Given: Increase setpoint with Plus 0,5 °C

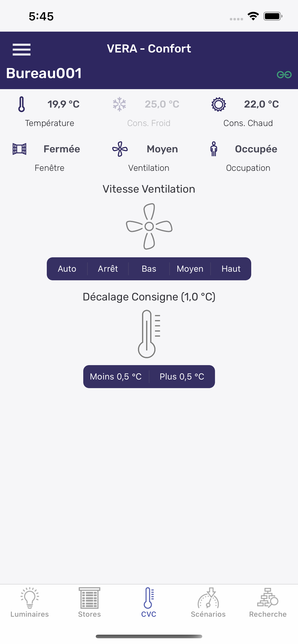Looking at the screenshot, I should [x=182, y=376].
